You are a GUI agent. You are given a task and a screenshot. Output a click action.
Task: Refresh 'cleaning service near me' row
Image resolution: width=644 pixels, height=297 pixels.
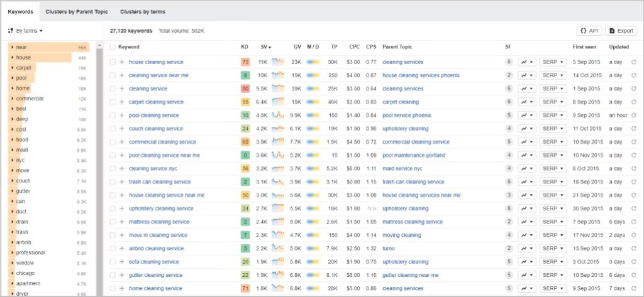(634, 75)
